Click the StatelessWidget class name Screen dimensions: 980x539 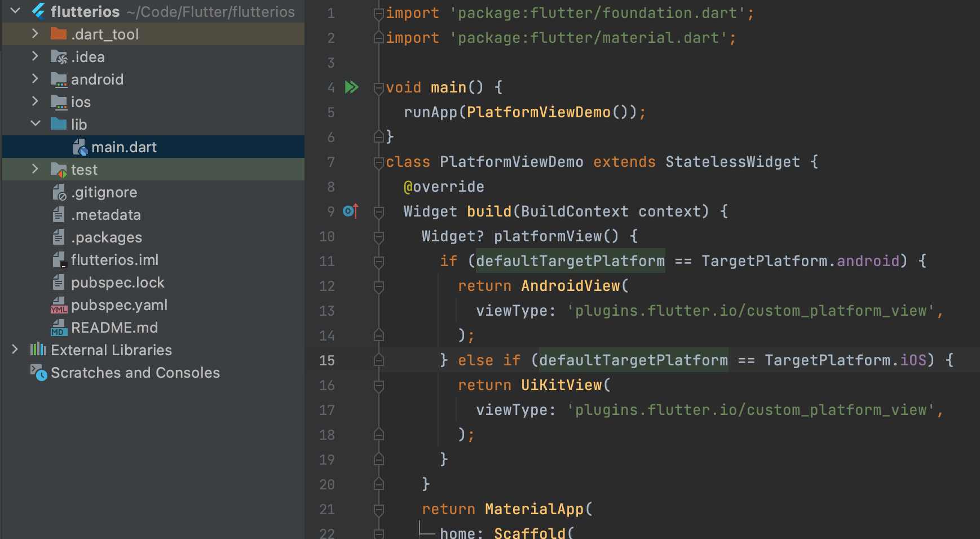pos(732,162)
